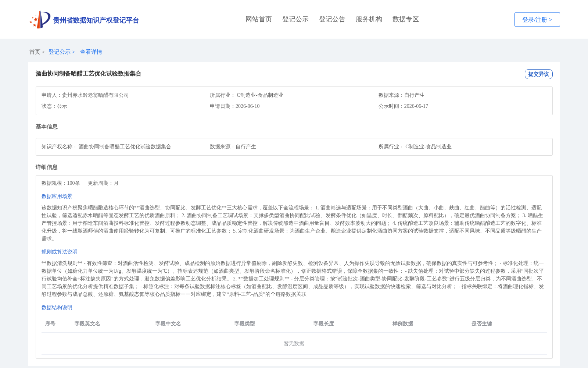Click the platform logo icon
The height and width of the screenshot is (368, 588).
(40, 20)
